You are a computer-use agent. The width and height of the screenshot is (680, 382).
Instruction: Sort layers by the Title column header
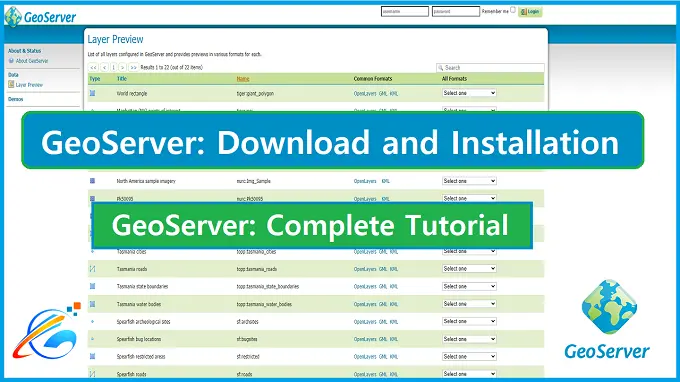[122, 79]
